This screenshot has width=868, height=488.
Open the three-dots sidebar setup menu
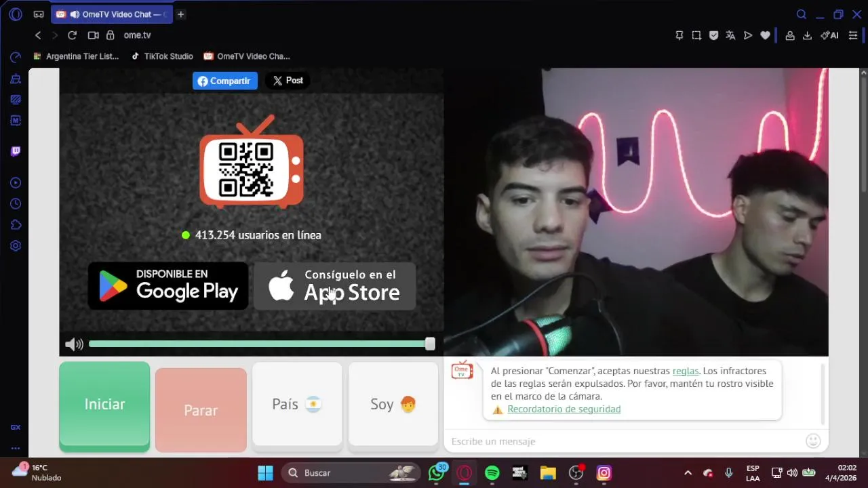point(16,448)
